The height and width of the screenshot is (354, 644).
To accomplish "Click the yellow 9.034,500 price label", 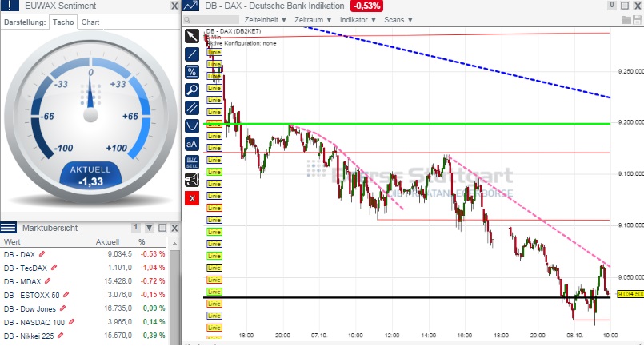I will [x=630, y=294].
